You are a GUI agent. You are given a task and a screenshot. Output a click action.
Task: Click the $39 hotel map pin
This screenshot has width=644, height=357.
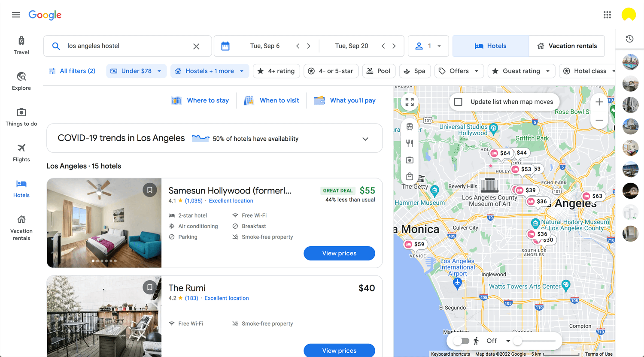click(526, 190)
